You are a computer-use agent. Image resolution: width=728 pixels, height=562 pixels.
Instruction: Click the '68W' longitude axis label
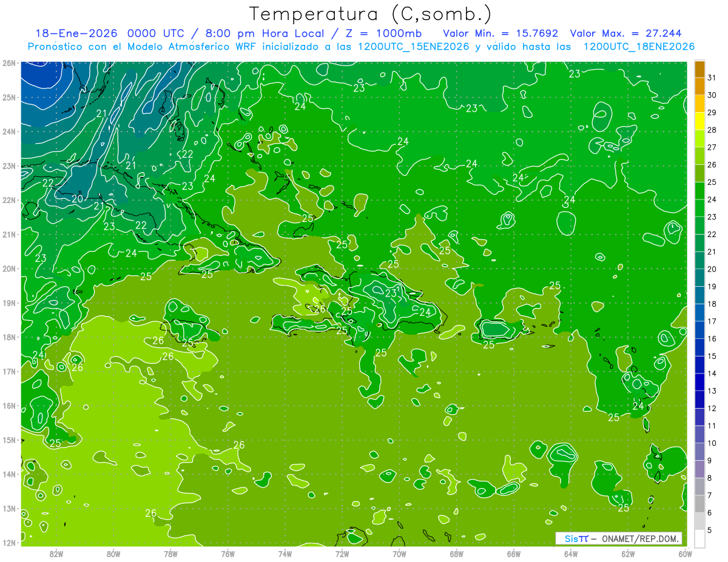(x=456, y=554)
